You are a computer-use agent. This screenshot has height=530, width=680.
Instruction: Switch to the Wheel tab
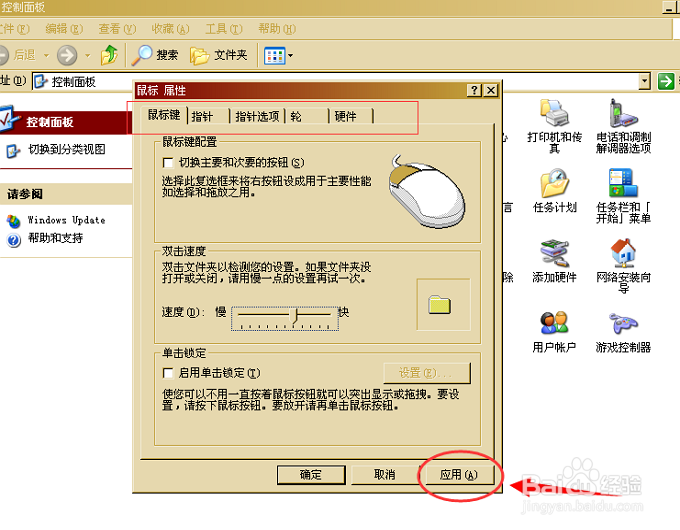coord(307,117)
